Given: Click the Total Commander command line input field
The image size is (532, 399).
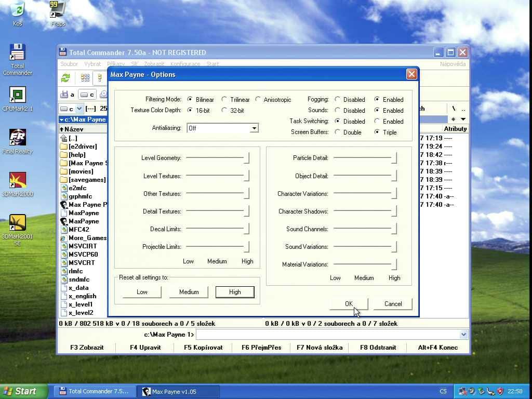Looking at the screenshot, I should 328,335.
